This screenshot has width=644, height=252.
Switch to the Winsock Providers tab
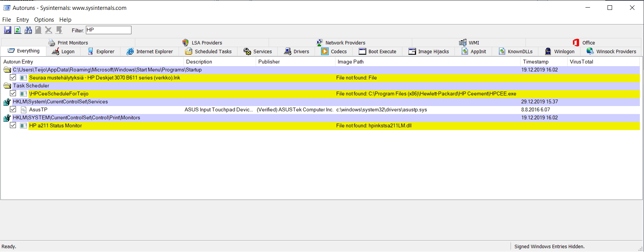point(611,51)
